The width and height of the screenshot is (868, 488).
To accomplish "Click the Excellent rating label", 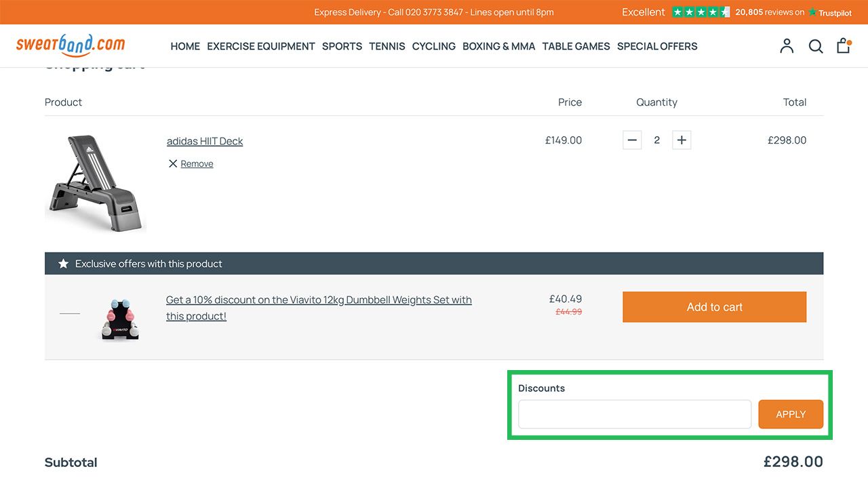I will coord(644,12).
